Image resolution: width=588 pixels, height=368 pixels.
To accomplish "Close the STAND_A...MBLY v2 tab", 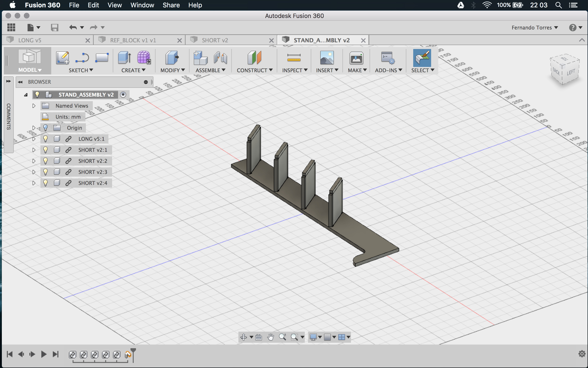I will (x=363, y=40).
